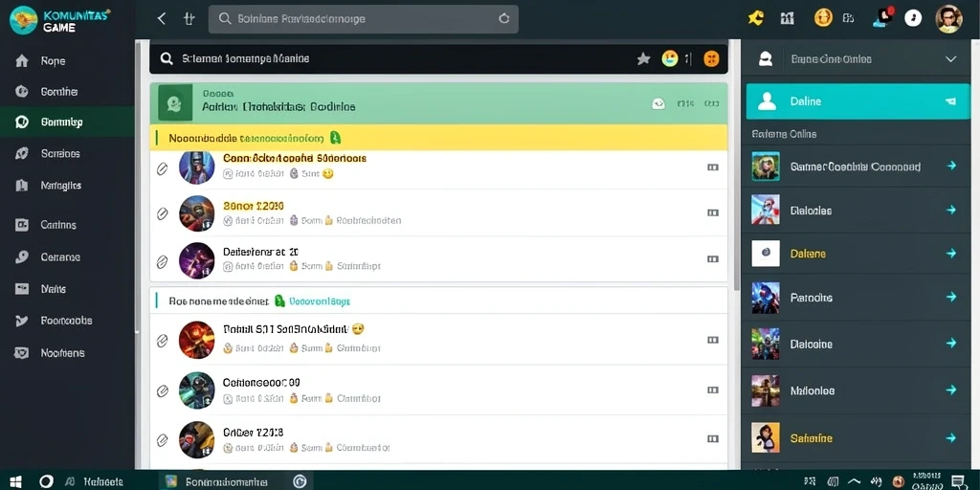
Task: Click the round G icon in taskbar
Action: click(300, 481)
